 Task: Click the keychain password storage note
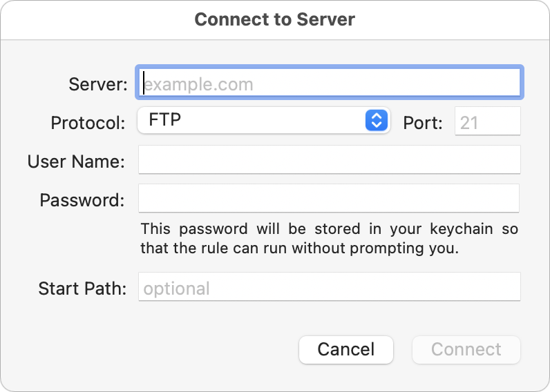coord(330,239)
